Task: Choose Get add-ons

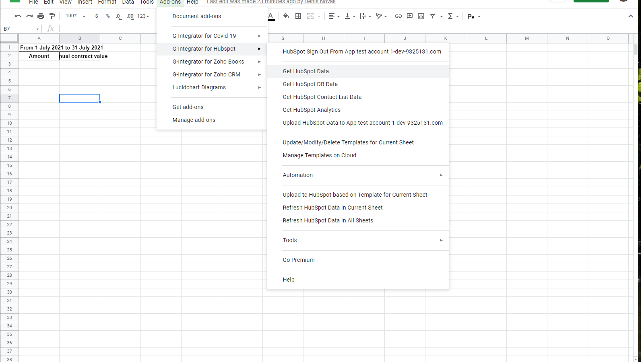Action: click(212, 107)
